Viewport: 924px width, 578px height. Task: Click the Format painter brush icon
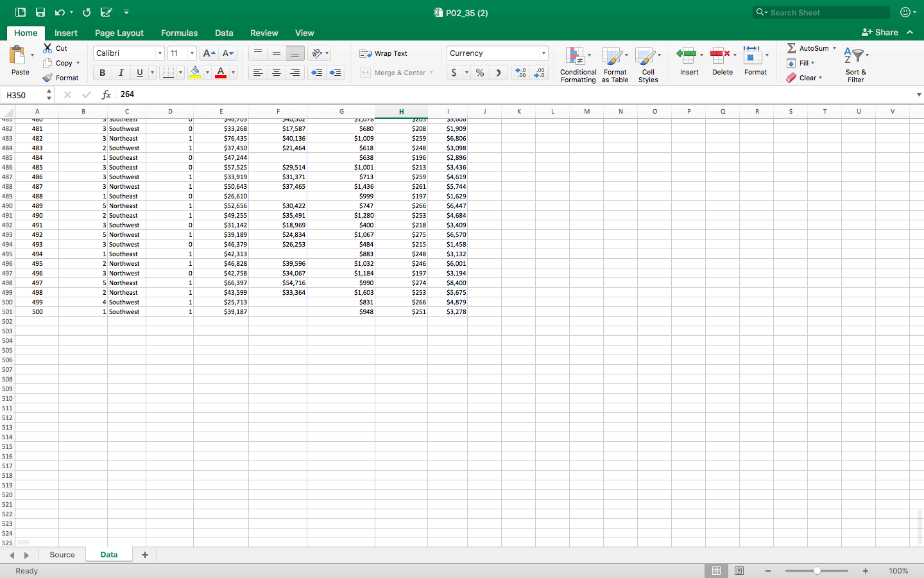[47, 78]
